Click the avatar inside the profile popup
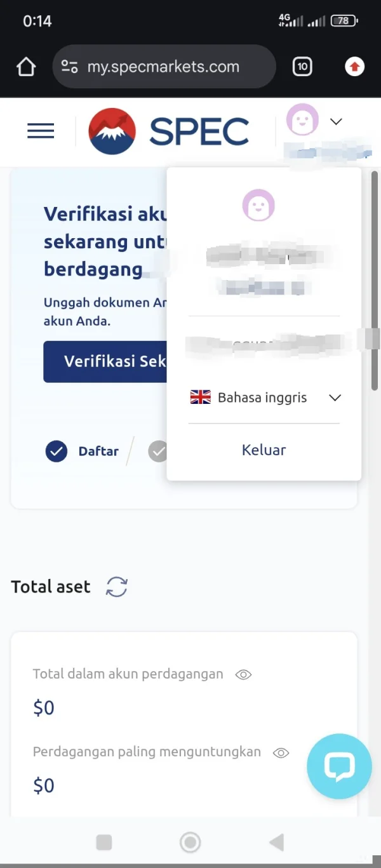381x868 pixels. click(x=258, y=205)
